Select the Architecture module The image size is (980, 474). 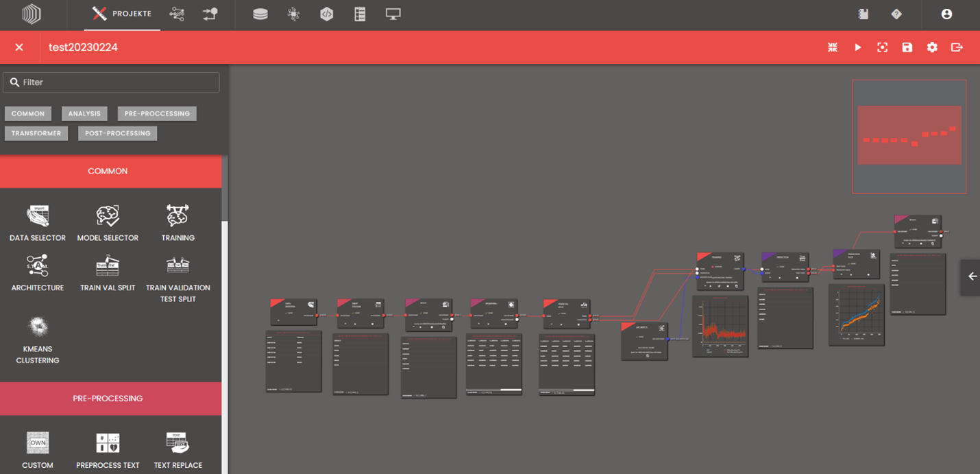pyautogui.click(x=38, y=273)
